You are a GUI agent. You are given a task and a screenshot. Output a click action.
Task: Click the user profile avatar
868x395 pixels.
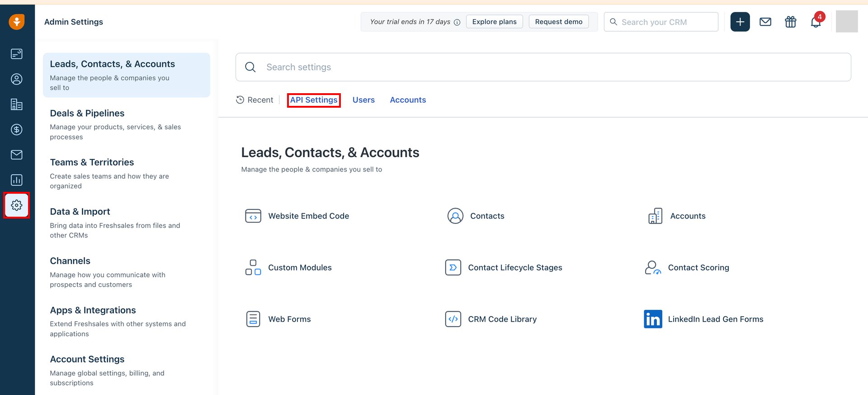tap(847, 22)
